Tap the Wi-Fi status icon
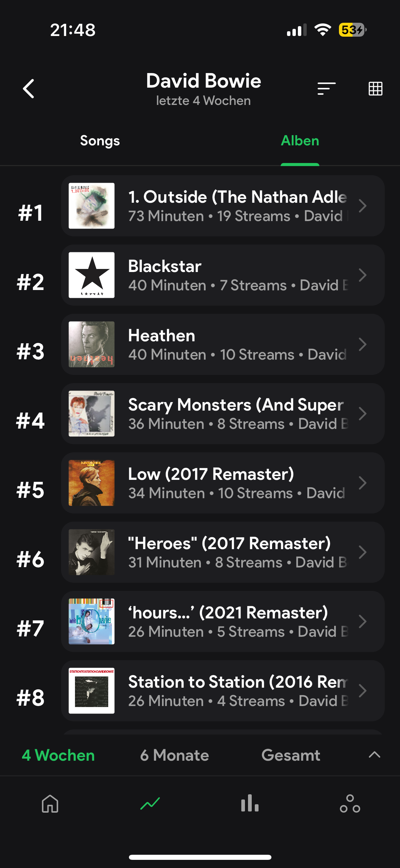Screen dimensions: 400x868 click(x=323, y=30)
